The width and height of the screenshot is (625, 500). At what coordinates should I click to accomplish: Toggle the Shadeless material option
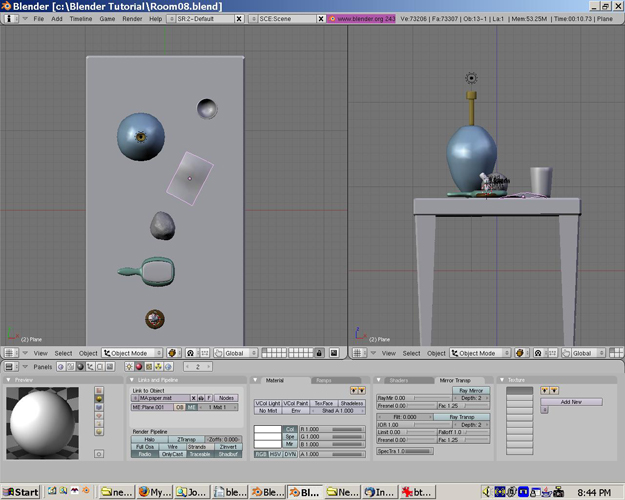pos(351,403)
